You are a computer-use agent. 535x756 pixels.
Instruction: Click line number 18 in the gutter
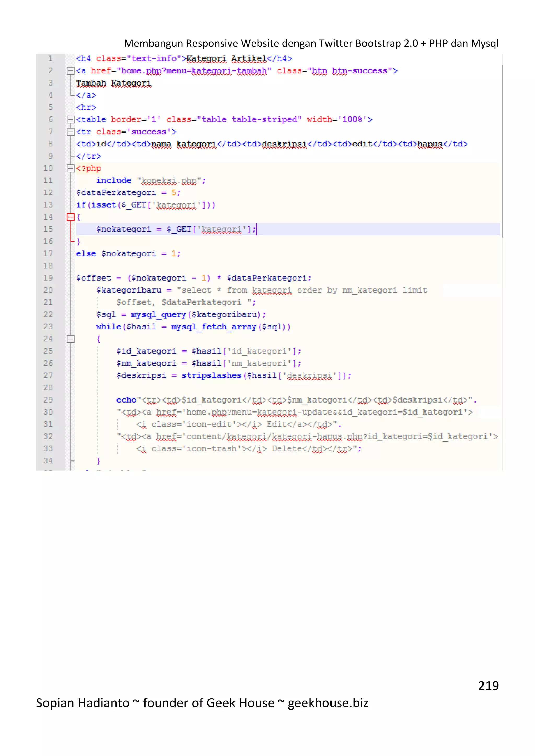48,266
